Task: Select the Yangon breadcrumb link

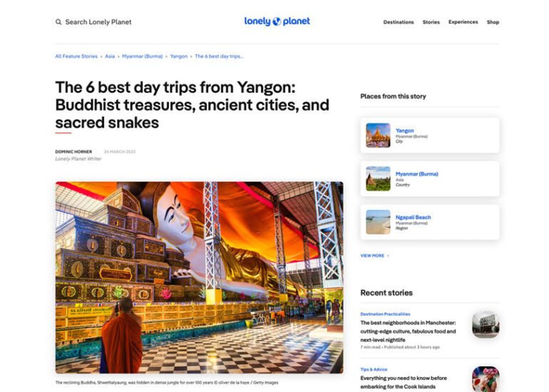Action: point(178,56)
